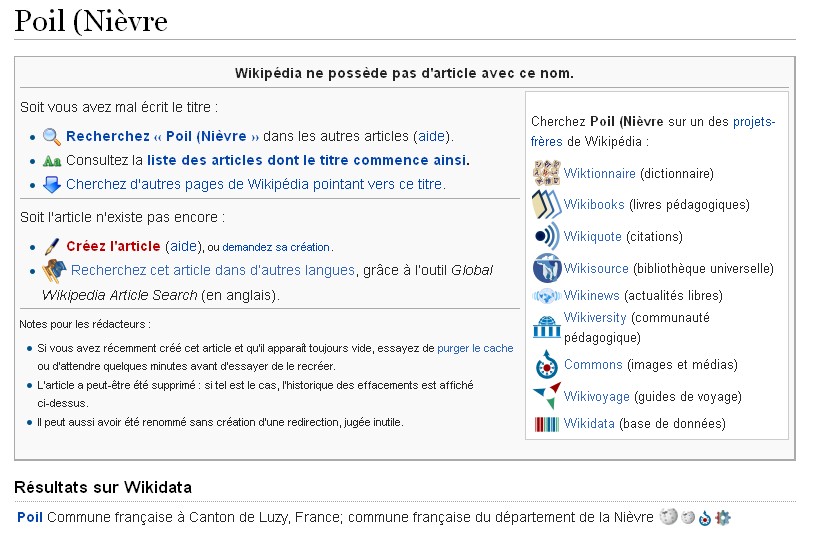Follow the demandez sa création link
Viewport: 815px width, 548px height.
click(x=277, y=247)
